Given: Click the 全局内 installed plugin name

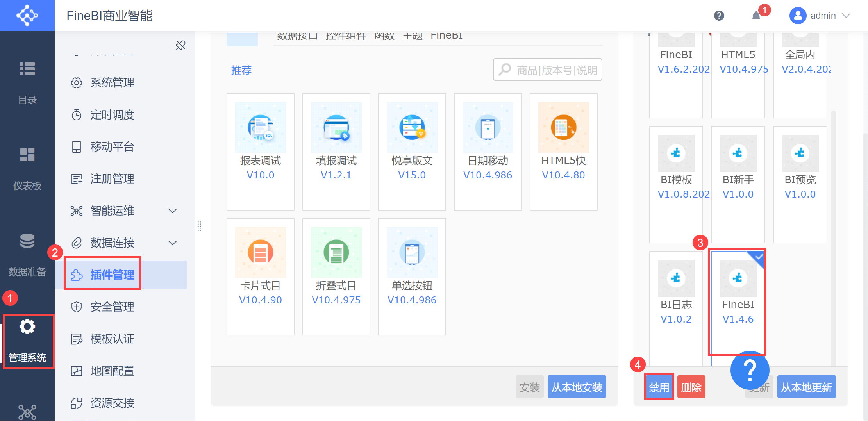Looking at the screenshot, I should pyautogui.click(x=800, y=55).
